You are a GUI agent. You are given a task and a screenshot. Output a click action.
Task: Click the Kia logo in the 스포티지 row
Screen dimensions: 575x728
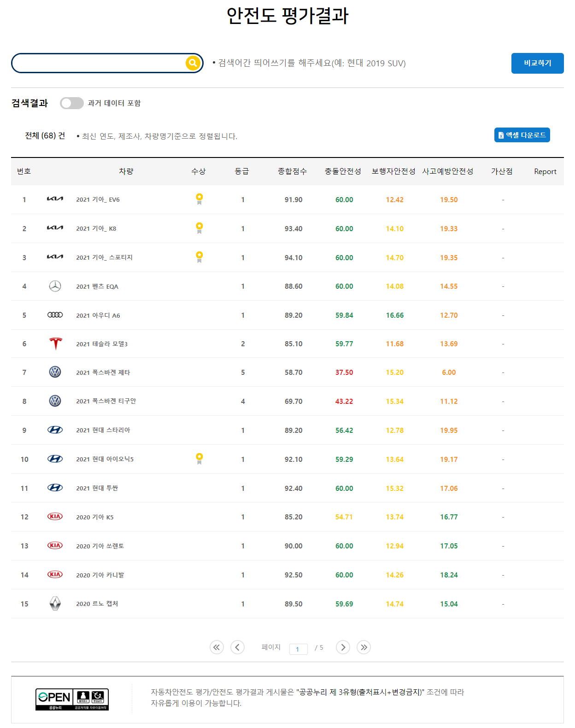coord(55,257)
